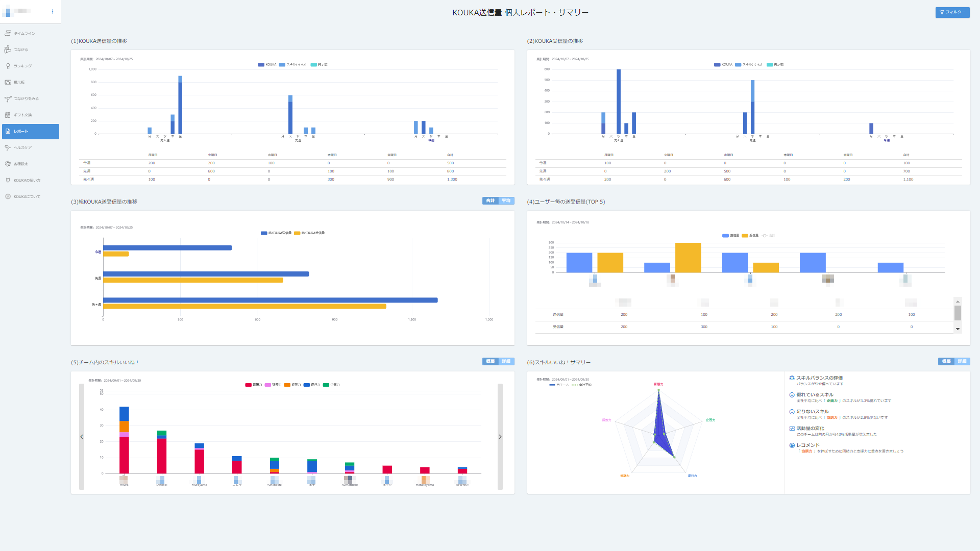The image size is (980, 551).
Task: Open the ヘルスケア heart icon
Action: pos(8,147)
